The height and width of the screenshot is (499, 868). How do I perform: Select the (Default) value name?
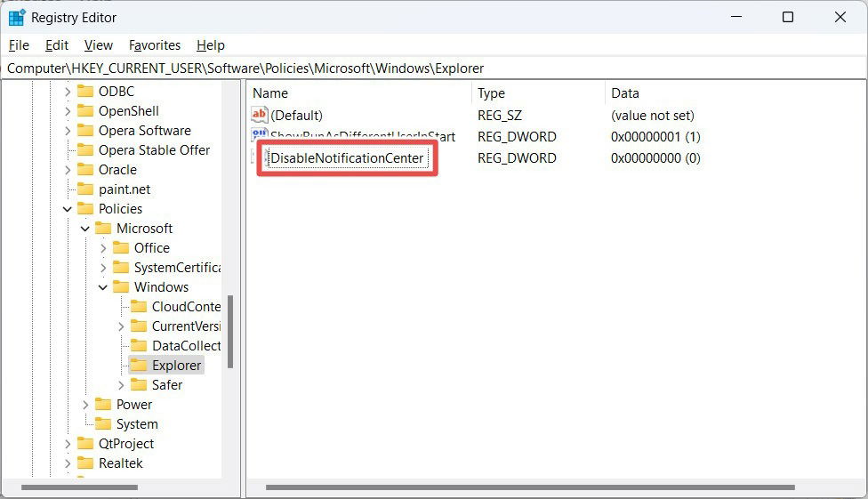tap(296, 116)
